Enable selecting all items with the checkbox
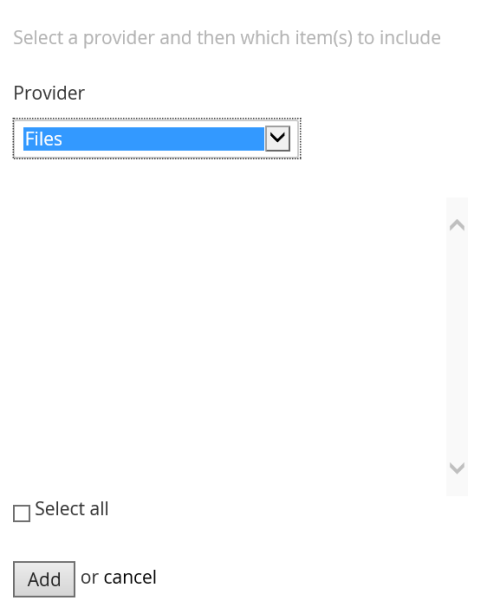Screen dimensions: 500x607 22,513
